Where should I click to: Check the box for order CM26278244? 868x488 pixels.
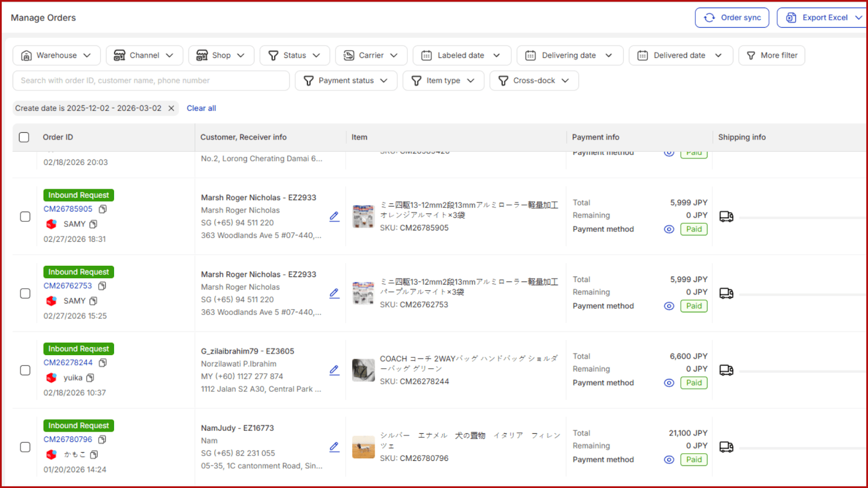coord(25,370)
